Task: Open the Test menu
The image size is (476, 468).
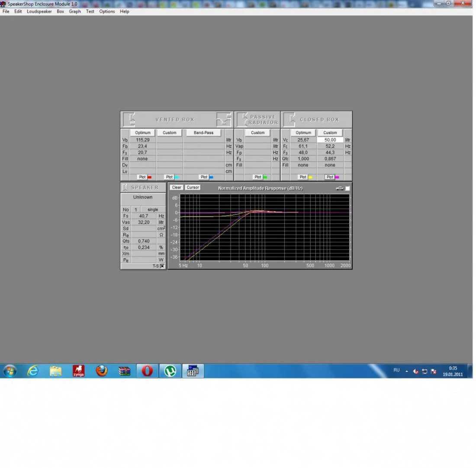Action: [x=90, y=11]
